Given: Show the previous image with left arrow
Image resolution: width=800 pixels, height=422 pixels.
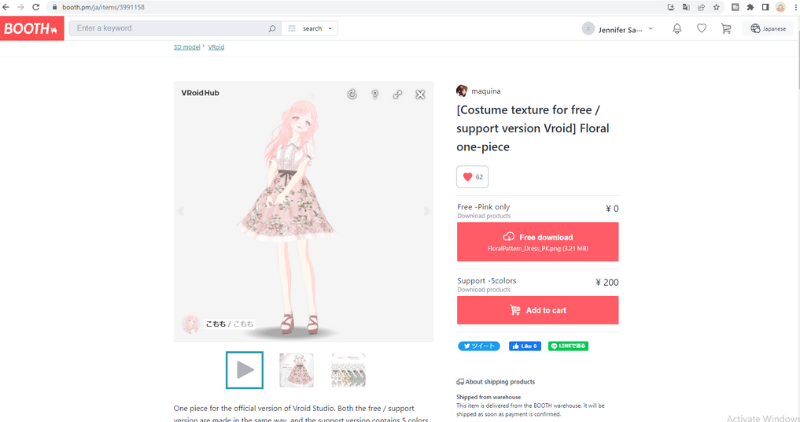Looking at the screenshot, I should coord(181,211).
